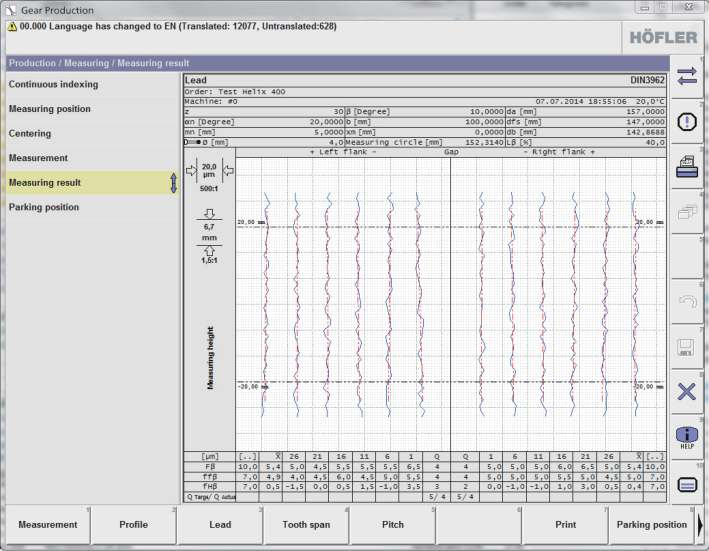Click the warning triangle in the status message

click(x=12, y=27)
